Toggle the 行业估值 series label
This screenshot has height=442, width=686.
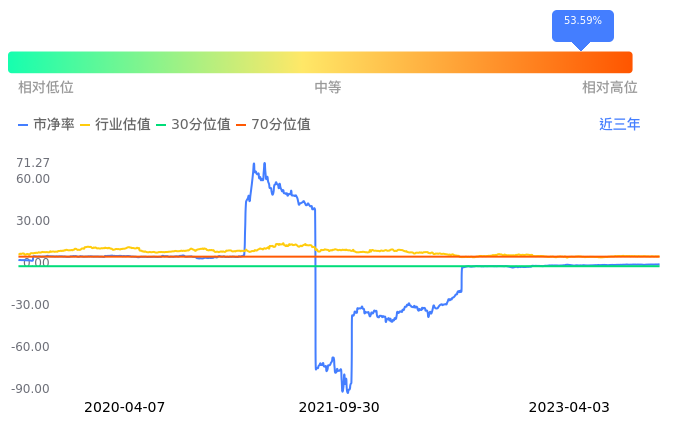[x=123, y=125]
